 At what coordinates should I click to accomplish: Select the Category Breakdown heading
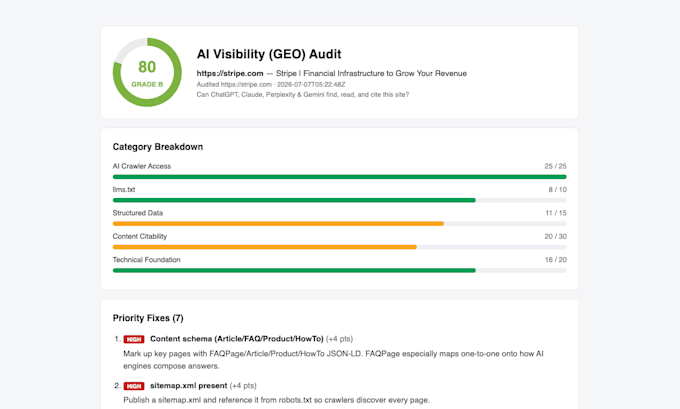[x=158, y=147]
